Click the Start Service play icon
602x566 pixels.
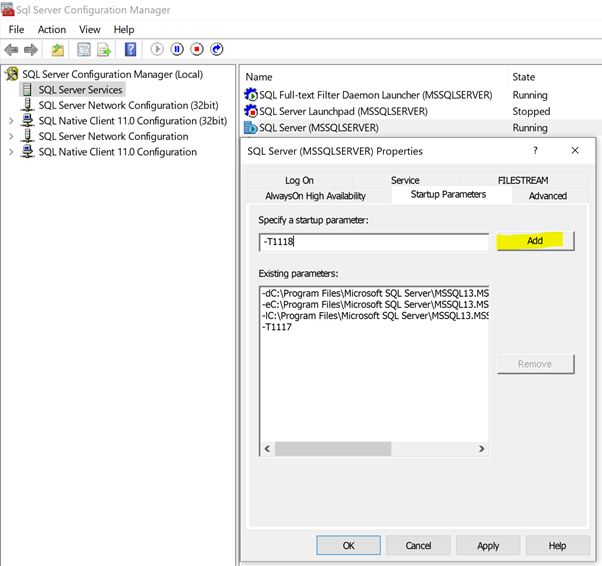157,49
